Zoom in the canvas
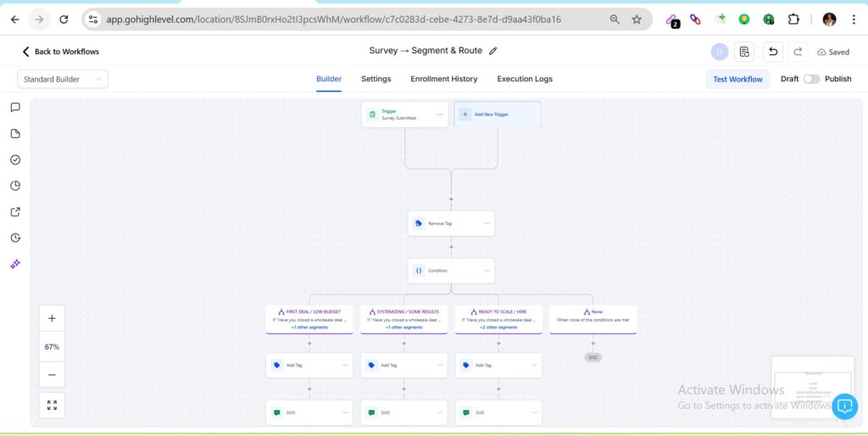868x436 pixels. (52, 319)
